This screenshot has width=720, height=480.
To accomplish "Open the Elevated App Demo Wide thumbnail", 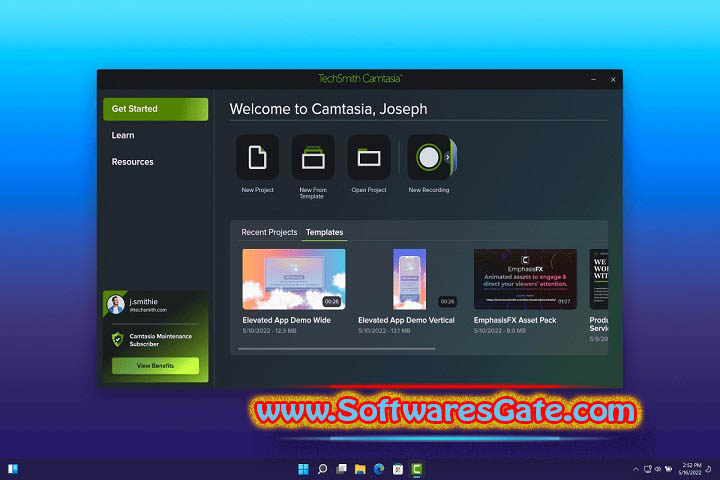I will point(294,279).
